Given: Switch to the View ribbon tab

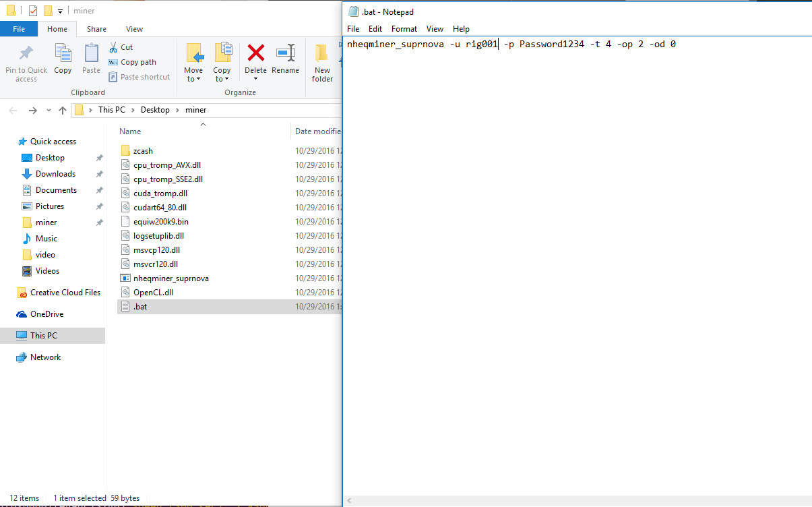Looking at the screenshot, I should point(134,29).
